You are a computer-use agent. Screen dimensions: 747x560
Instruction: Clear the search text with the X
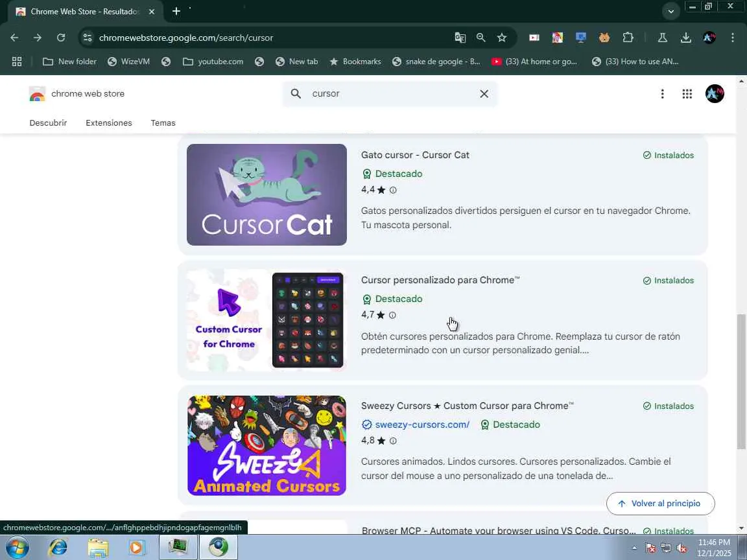pos(484,94)
